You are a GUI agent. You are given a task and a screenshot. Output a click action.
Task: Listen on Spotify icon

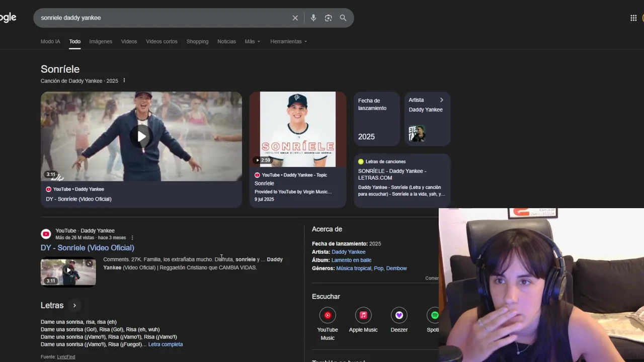(x=433, y=315)
